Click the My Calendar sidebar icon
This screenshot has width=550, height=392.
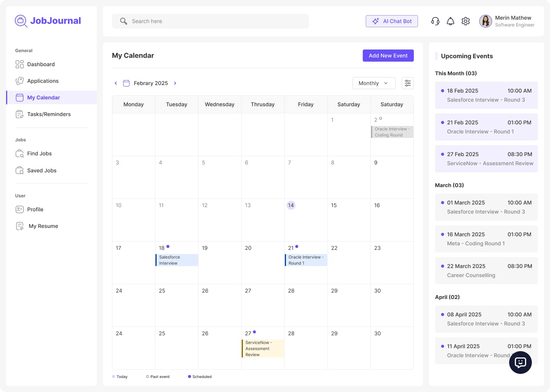tap(20, 98)
